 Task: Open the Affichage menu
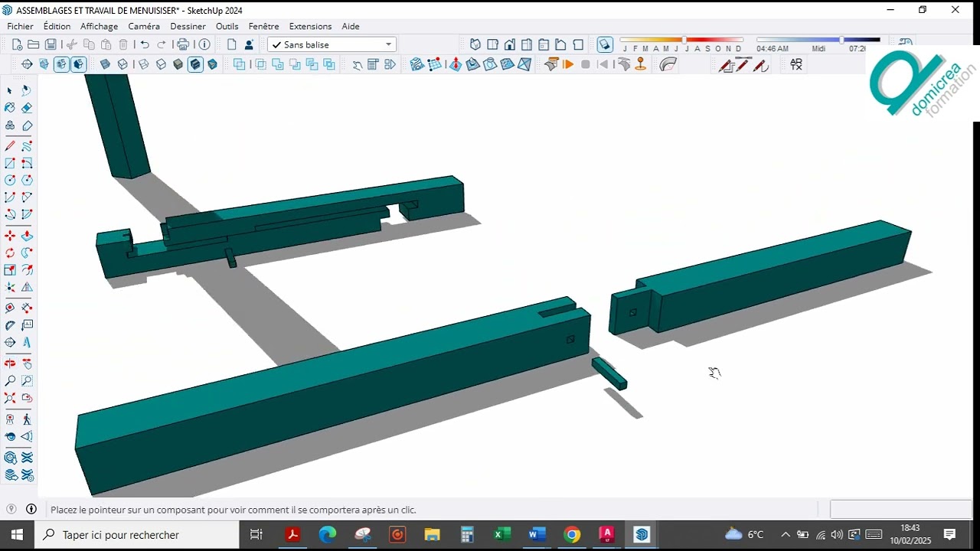tap(100, 26)
